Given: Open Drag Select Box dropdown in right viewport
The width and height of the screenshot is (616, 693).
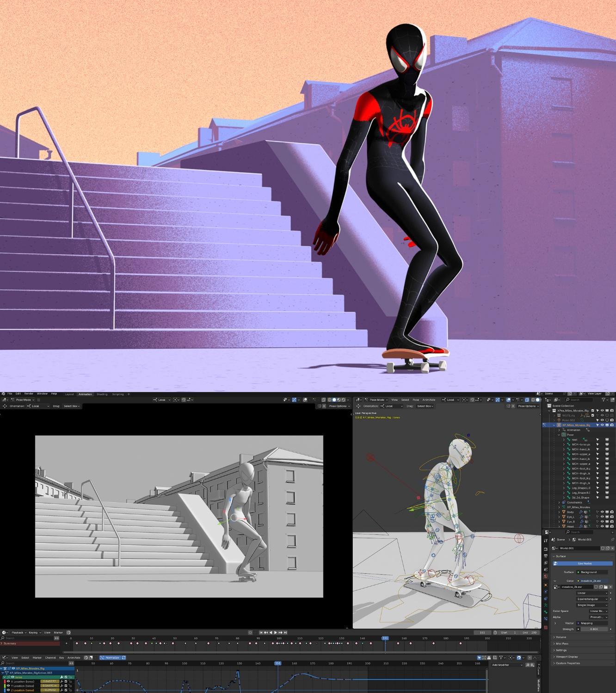Looking at the screenshot, I should (425, 406).
